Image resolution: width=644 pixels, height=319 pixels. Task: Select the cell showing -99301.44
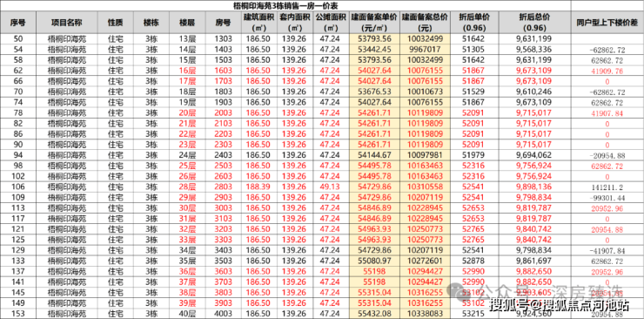pos(607,197)
